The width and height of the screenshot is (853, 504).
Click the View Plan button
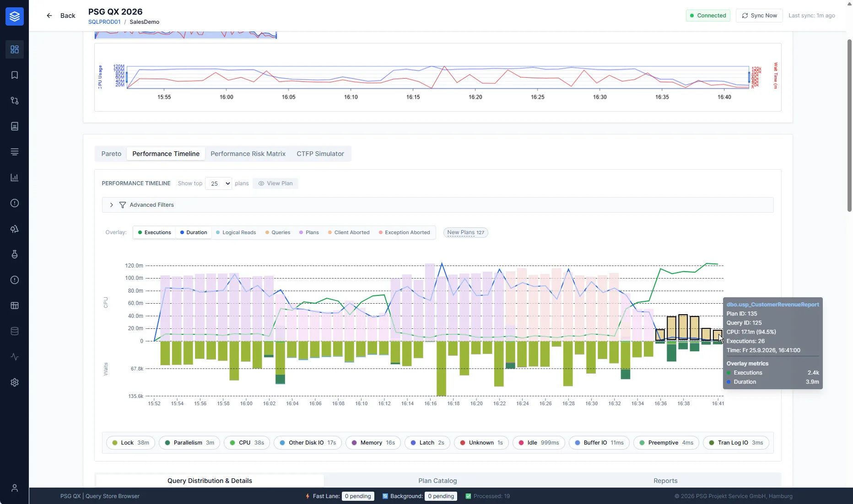click(275, 183)
